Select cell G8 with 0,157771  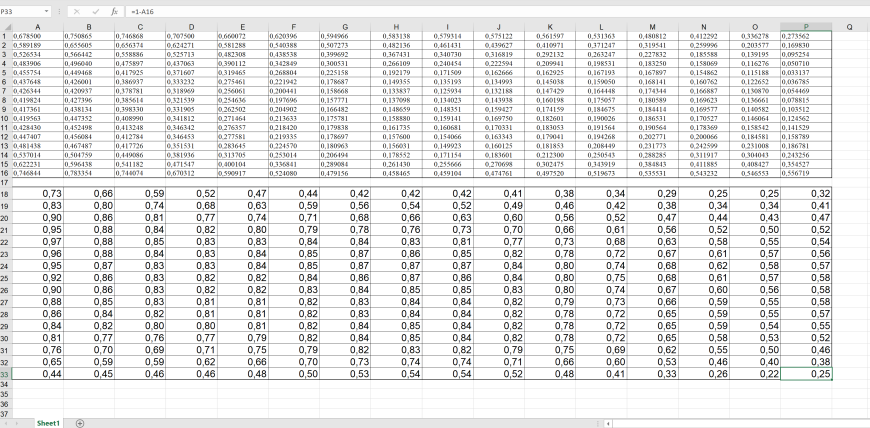[x=345, y=100]
